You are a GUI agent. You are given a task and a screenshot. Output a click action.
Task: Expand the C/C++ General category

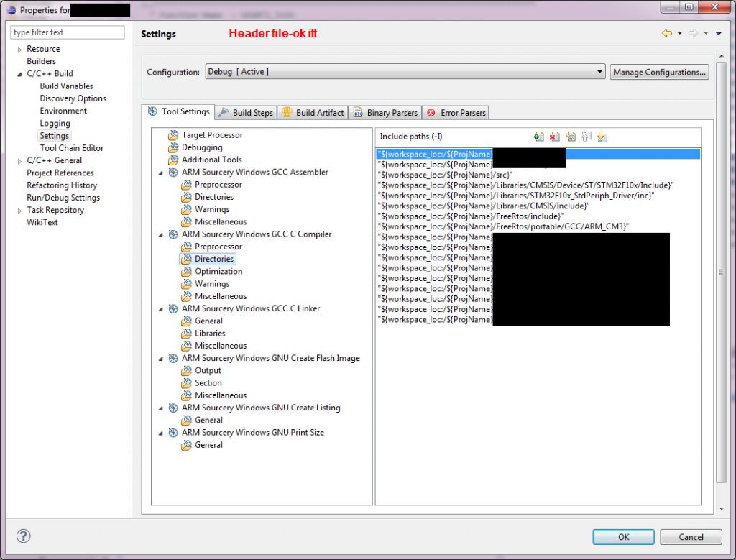pos(19,161)
